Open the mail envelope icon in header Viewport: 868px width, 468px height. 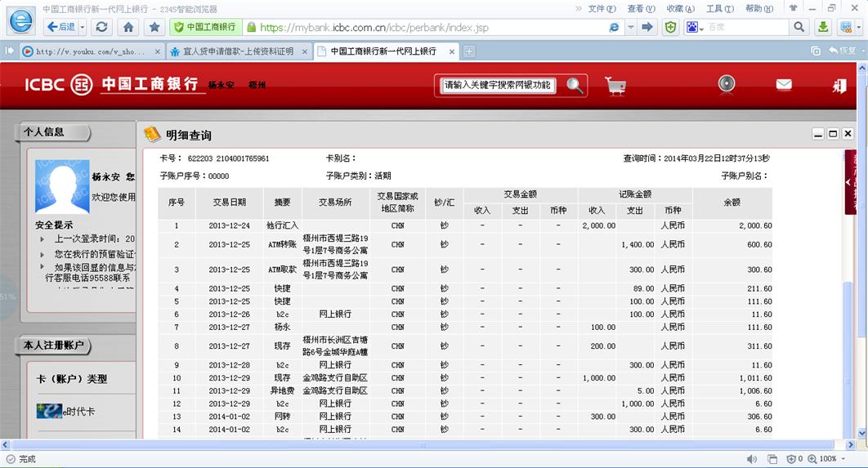pos(783,85)
